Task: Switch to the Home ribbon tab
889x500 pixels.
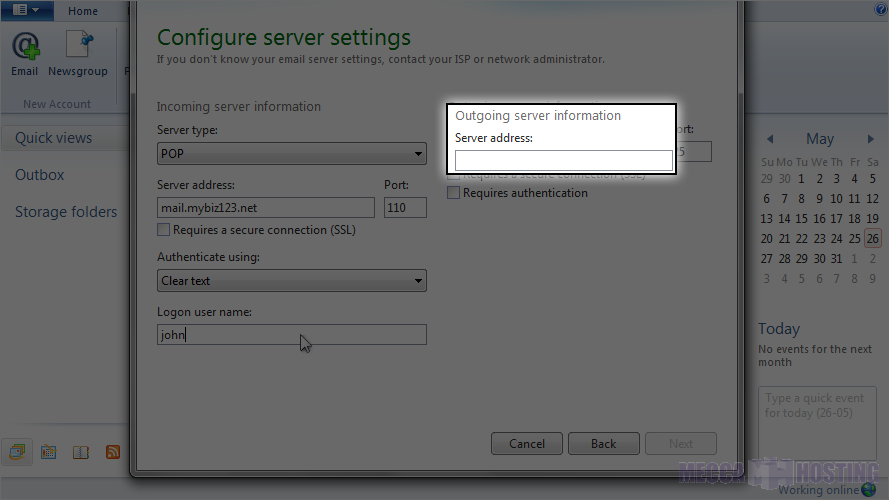Action: (83, 11)
